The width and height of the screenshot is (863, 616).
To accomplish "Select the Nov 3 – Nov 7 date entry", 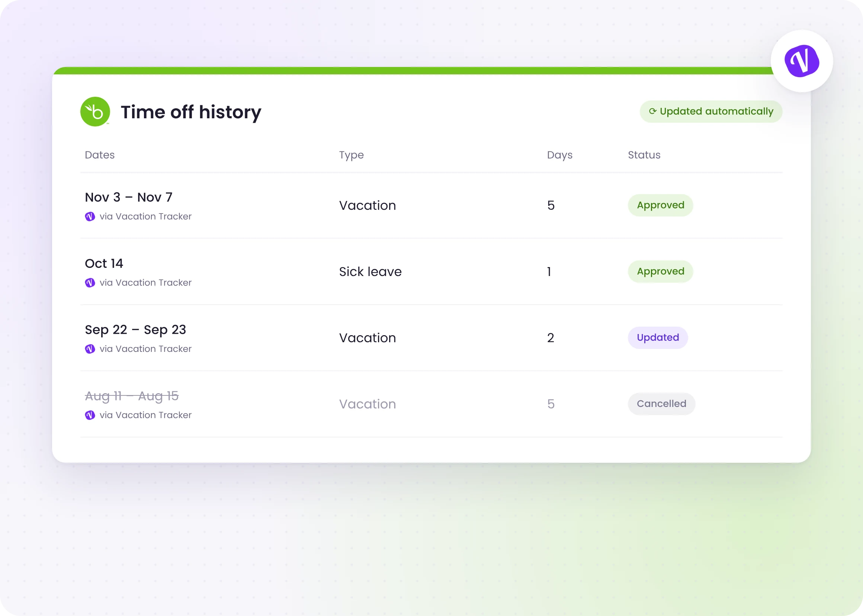I will [129, 197].
